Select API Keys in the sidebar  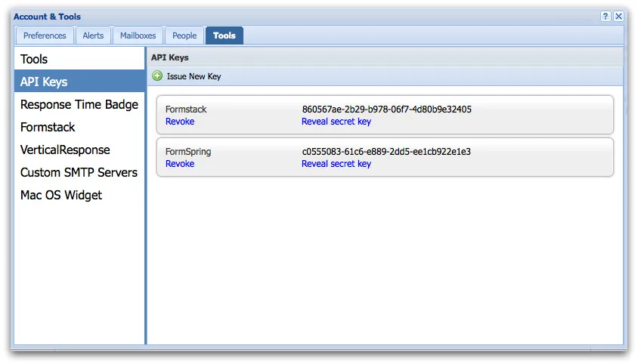click(44, 82)
